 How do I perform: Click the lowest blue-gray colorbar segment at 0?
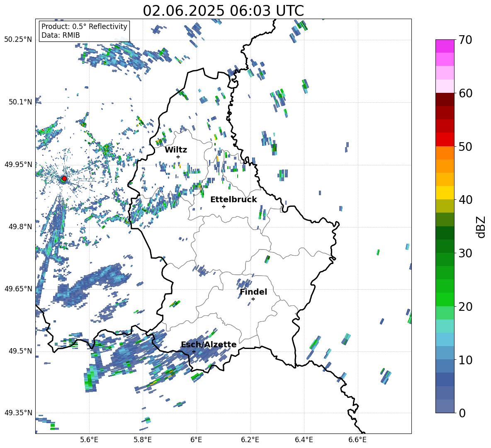(x=445, y=406)
